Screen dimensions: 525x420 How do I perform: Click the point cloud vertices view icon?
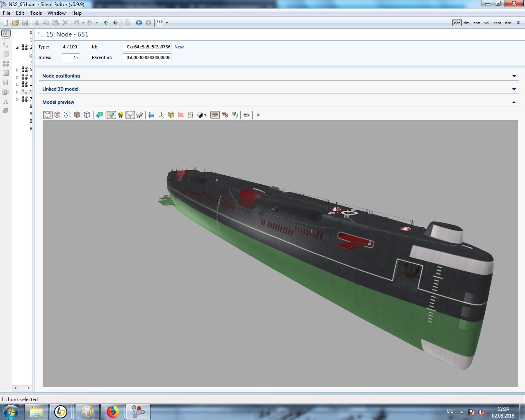pyautogui.click(x=67, y=115)
